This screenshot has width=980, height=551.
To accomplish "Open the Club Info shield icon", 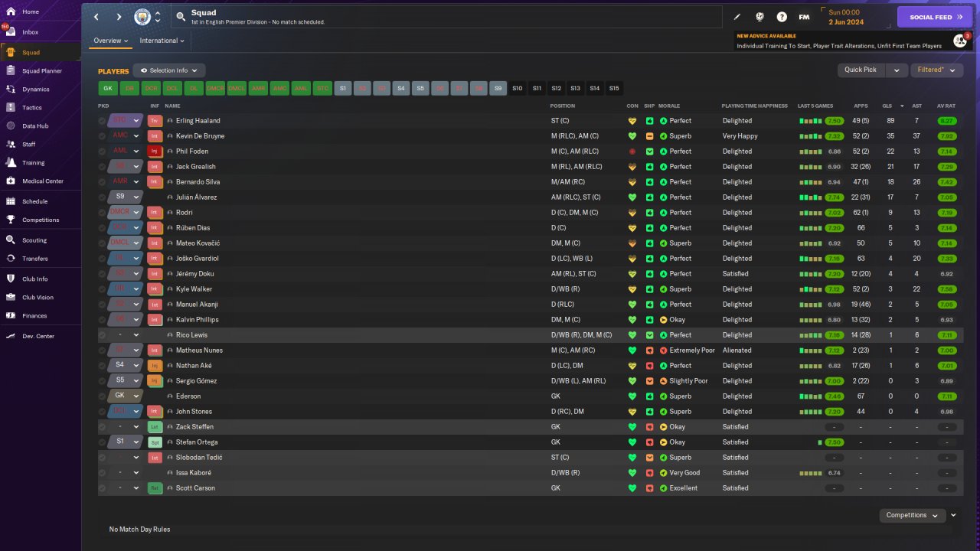I will pos(11,279).
